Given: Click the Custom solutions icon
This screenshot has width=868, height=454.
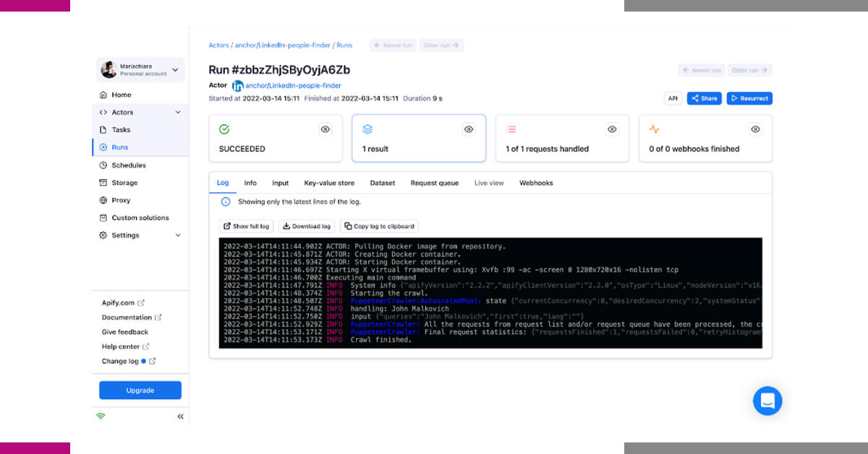Looking at the screenshot, I should [x=103, y=218].
